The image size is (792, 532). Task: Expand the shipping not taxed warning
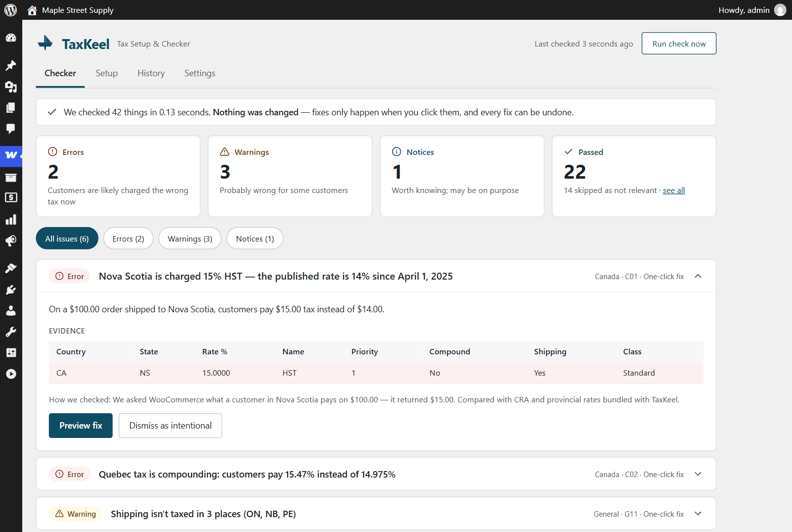point(698,514)
